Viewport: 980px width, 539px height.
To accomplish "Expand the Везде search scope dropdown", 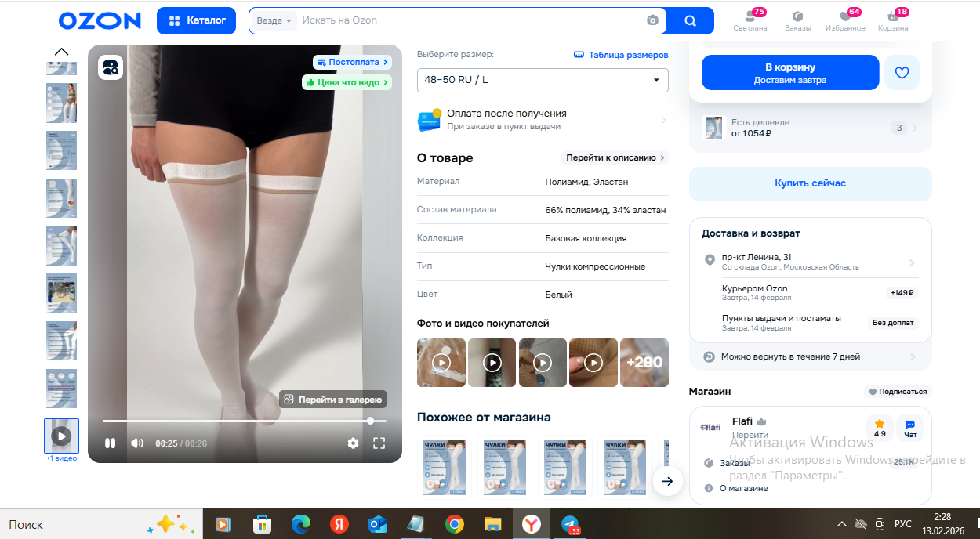I will [274, 20].
